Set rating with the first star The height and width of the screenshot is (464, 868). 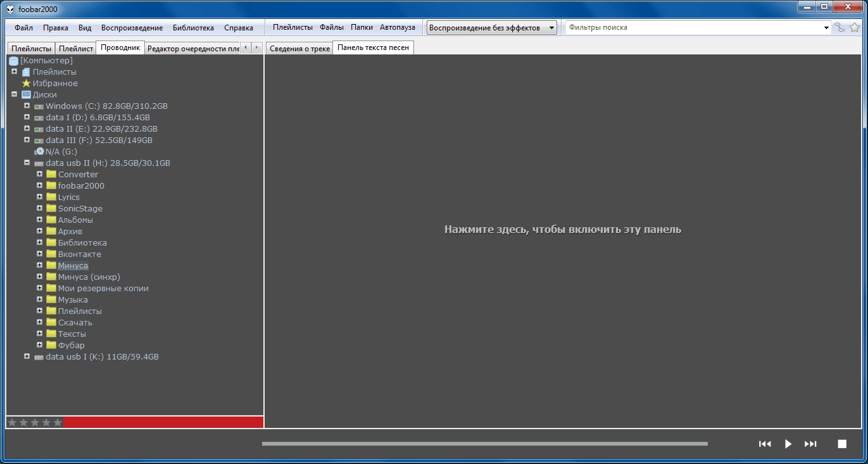coord(12,422)
